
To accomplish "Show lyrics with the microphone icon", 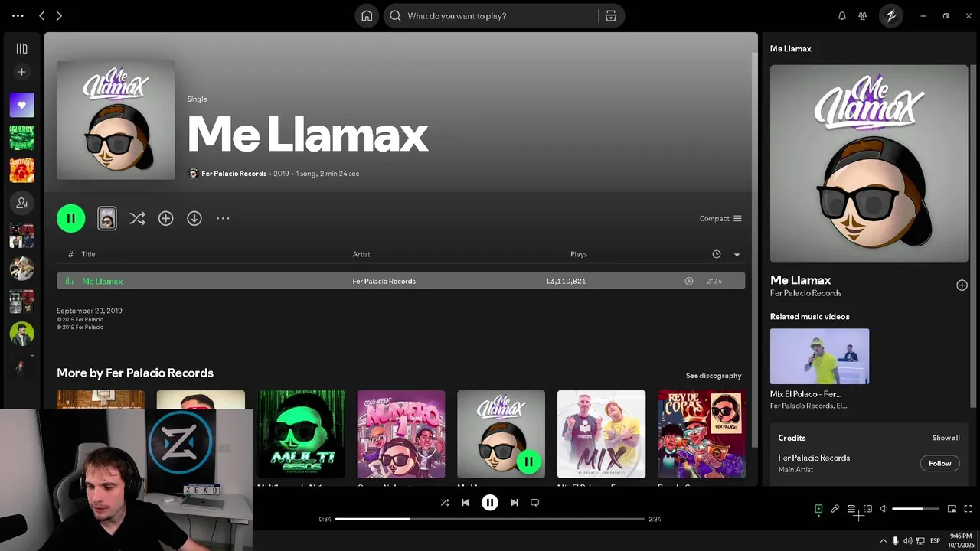I will tap(835, 509).
